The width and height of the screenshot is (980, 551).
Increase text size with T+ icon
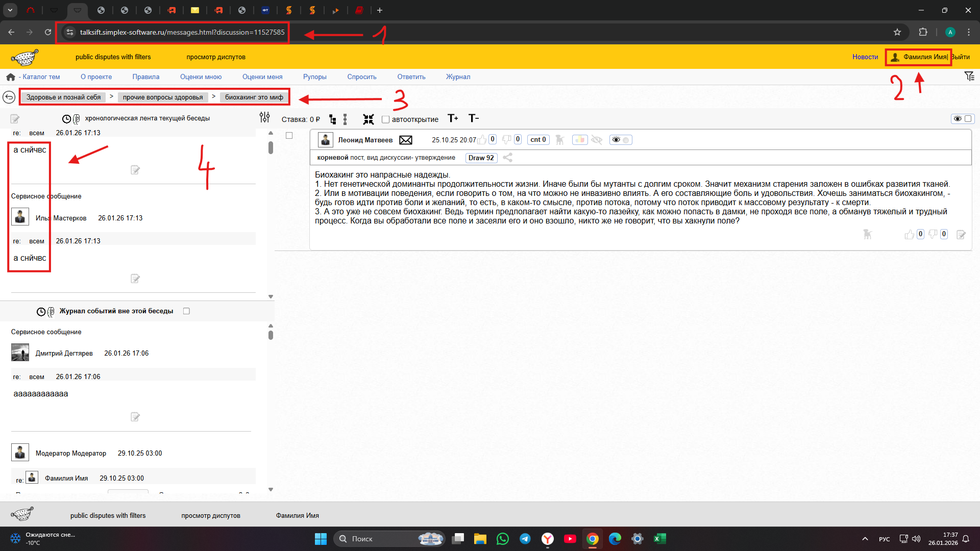coord(453,118)
